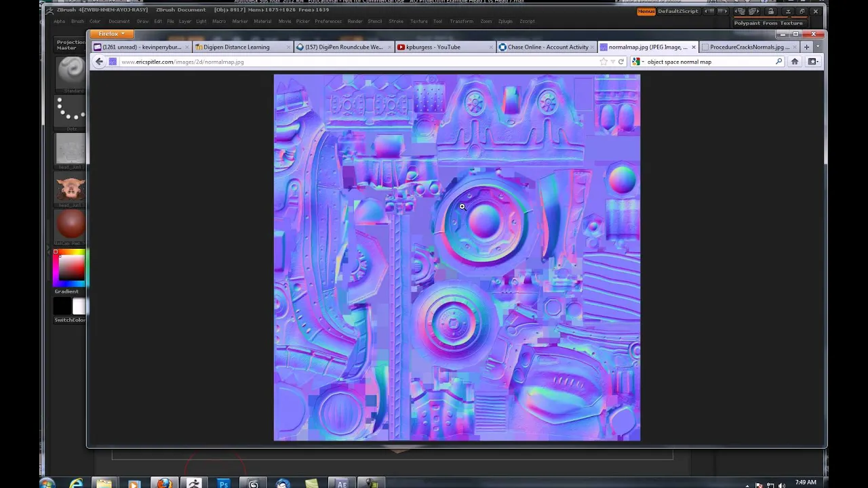
Task: Select the MatCap Red material sphere
Action: [71, 226]
